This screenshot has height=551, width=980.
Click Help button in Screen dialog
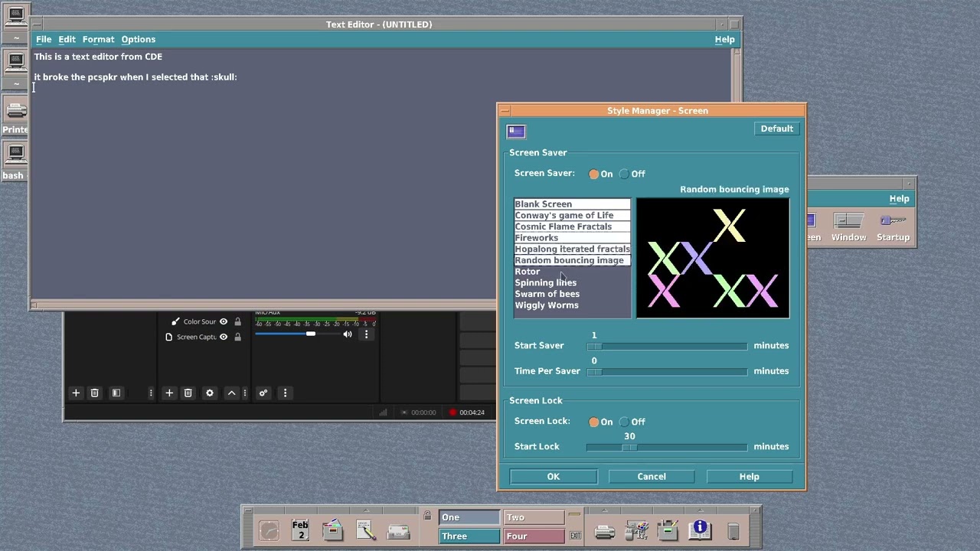click(749, 477)
